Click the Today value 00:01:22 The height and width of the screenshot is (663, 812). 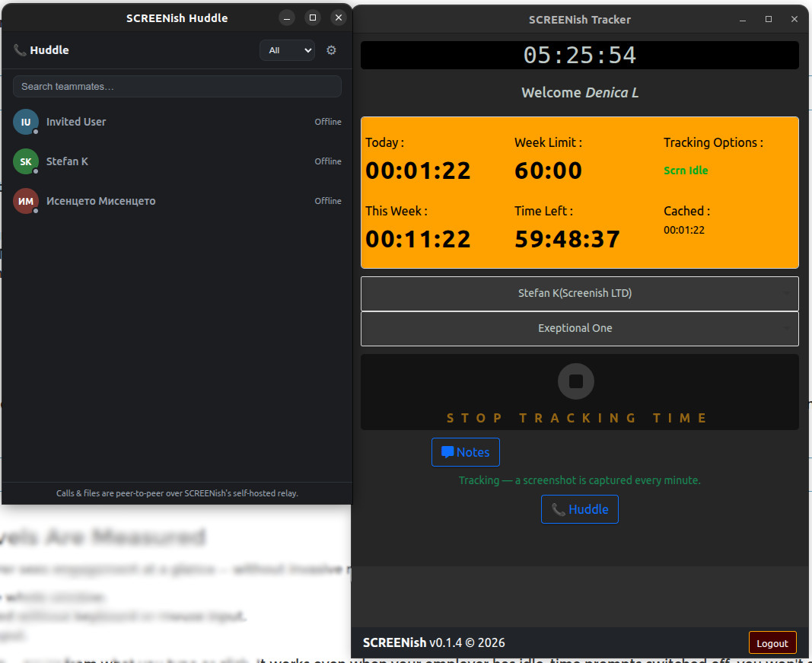[x=418, y=171]
